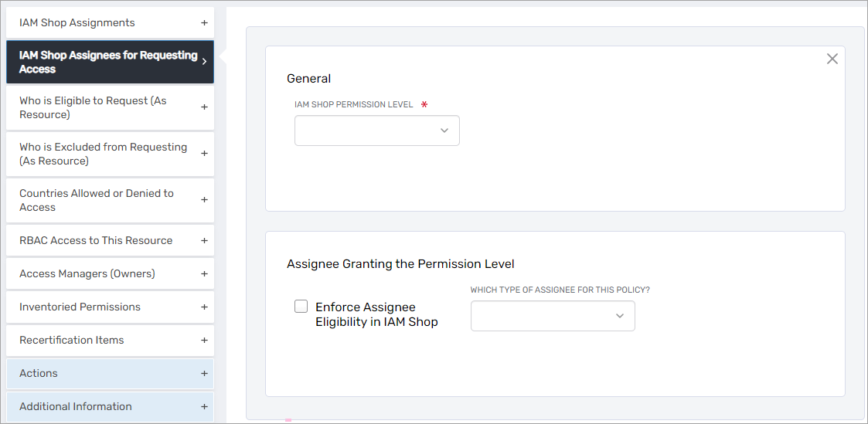Click plus icon next to Additional Information

tap(204, 406)
